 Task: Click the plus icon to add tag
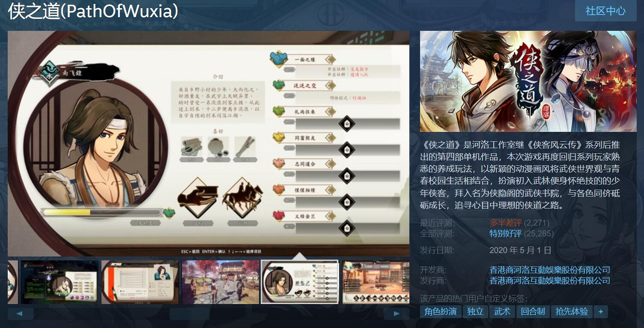click(x=601, y=312)
